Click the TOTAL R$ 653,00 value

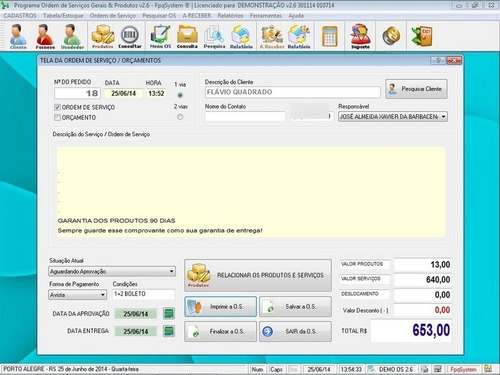(411, 330)
